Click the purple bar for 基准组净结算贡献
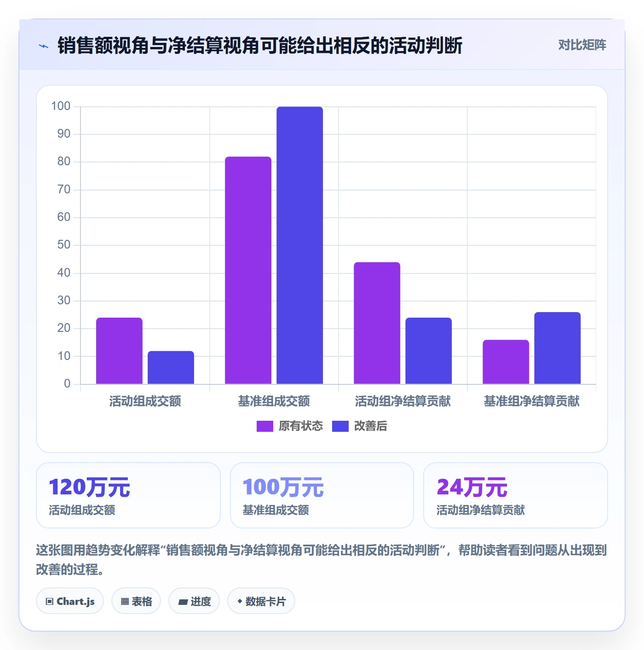 [x=506, y=362]
